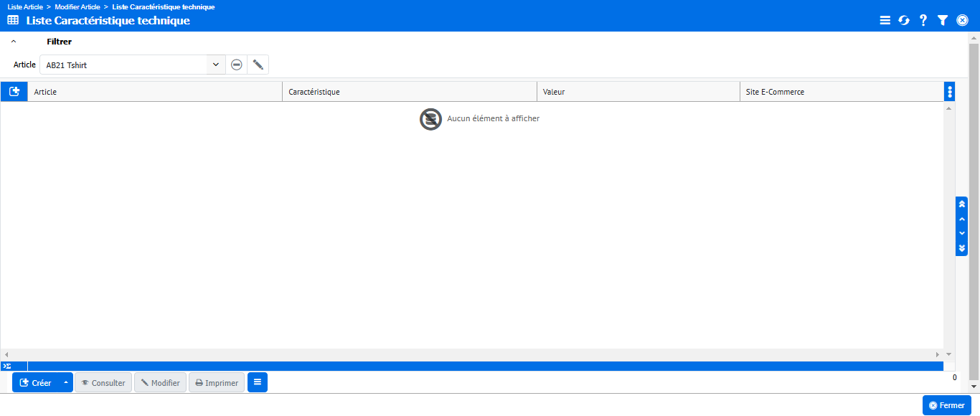980x416 pixels.
Task: Click the add-row icon in grid header
Action: 14,92
